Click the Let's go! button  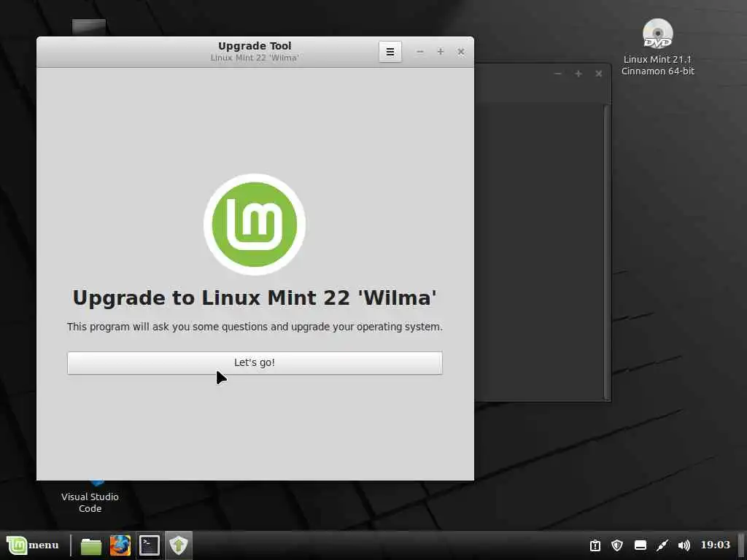[255, 363]
